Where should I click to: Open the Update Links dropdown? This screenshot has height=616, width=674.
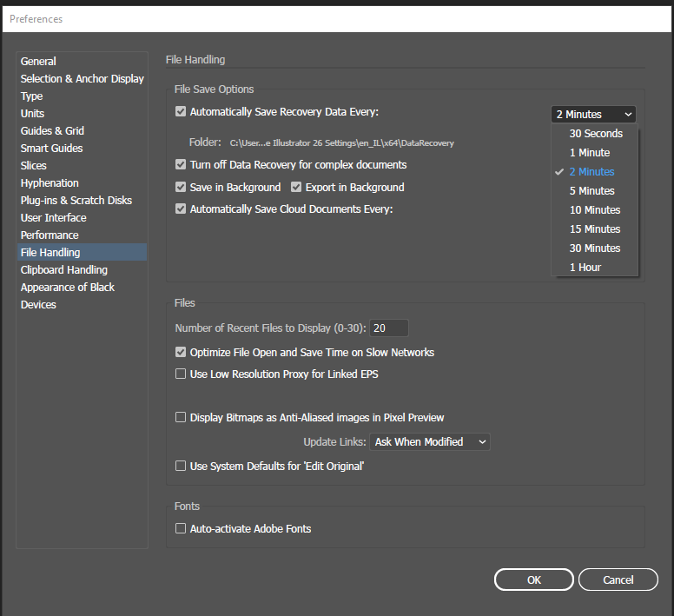pos(430,441)
